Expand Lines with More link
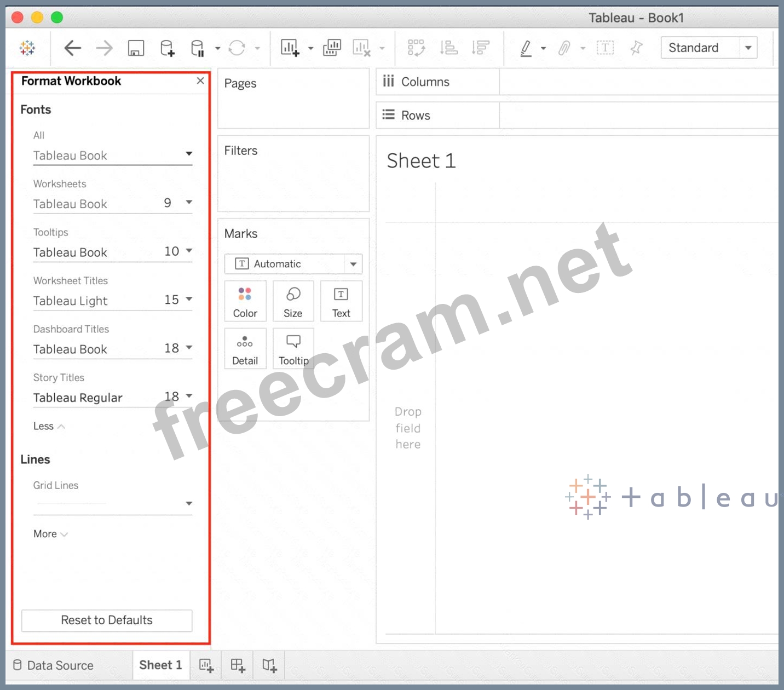This screenshot has width=784, height=690. pyautogui.click(x=50, y=534)
